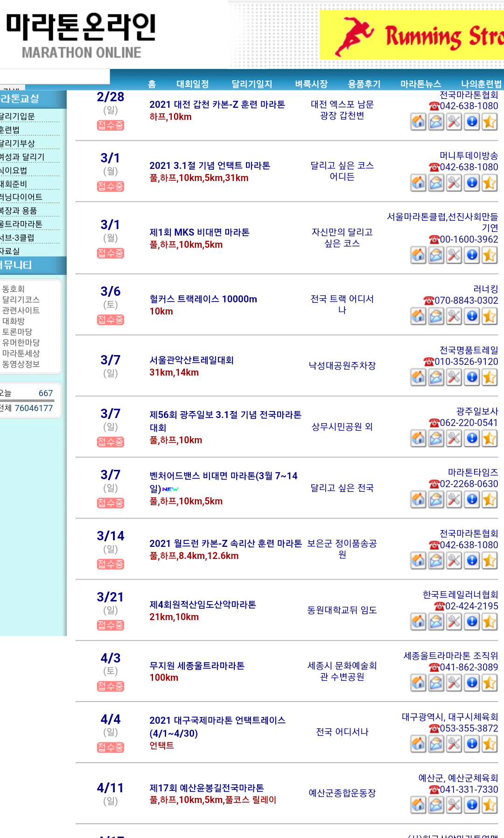504x838 pixels.
Task: Click the blue info icon for 헐커스 트랙레이스
Action: [472, 316]
